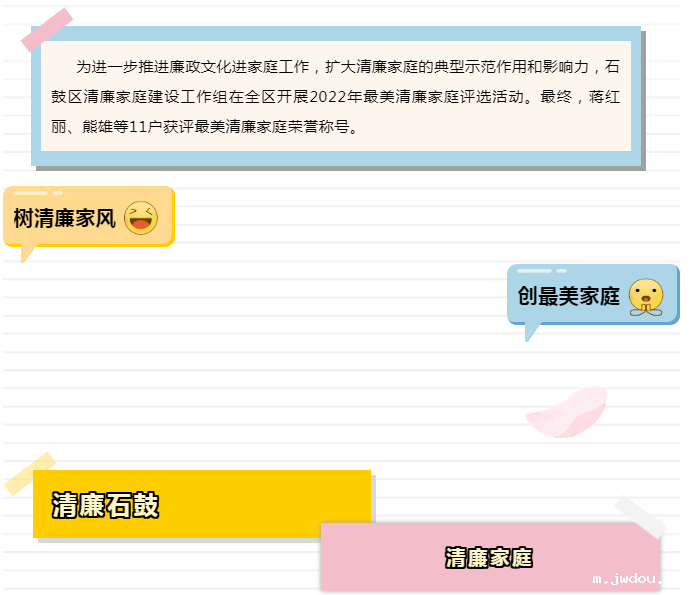
Task: Select the 树清廉家风 bubble text
Action: (x=65, y=218)
